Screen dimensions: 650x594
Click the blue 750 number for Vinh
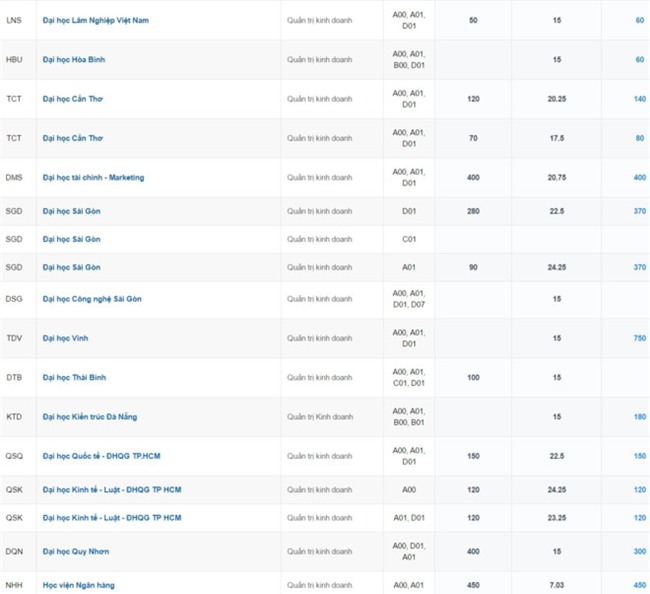tap(639, 339)
